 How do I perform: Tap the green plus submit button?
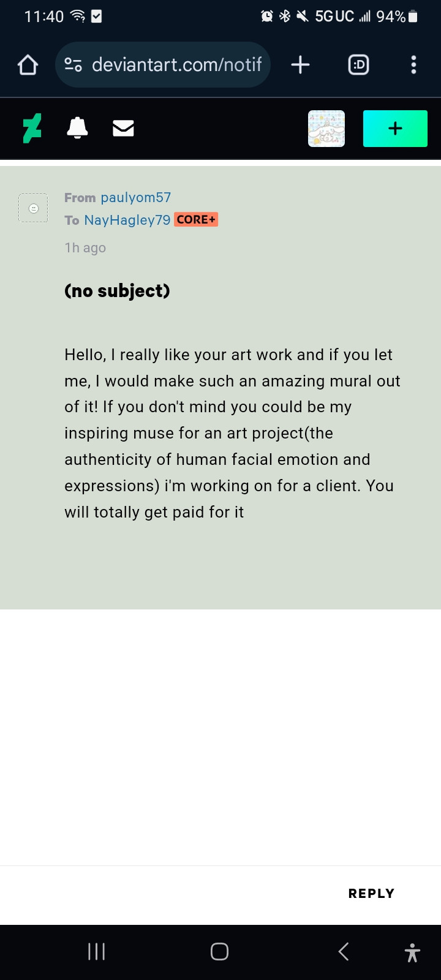click(x=395, y=129)
